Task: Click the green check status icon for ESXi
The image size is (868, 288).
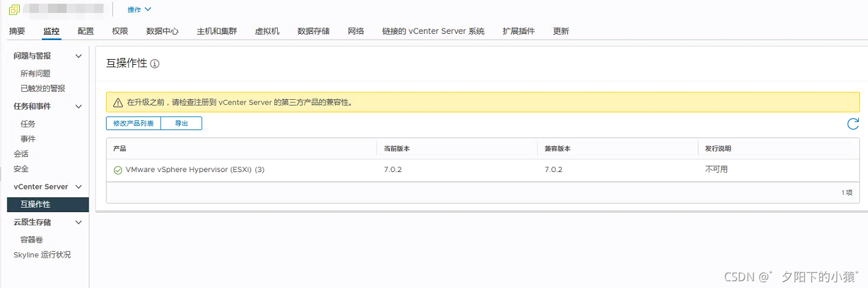Action: coord(118,170)
